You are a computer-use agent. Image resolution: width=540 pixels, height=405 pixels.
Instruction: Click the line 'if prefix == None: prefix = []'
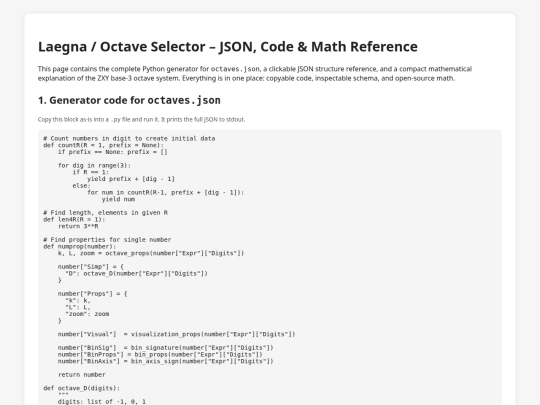[x=113, y=152]
